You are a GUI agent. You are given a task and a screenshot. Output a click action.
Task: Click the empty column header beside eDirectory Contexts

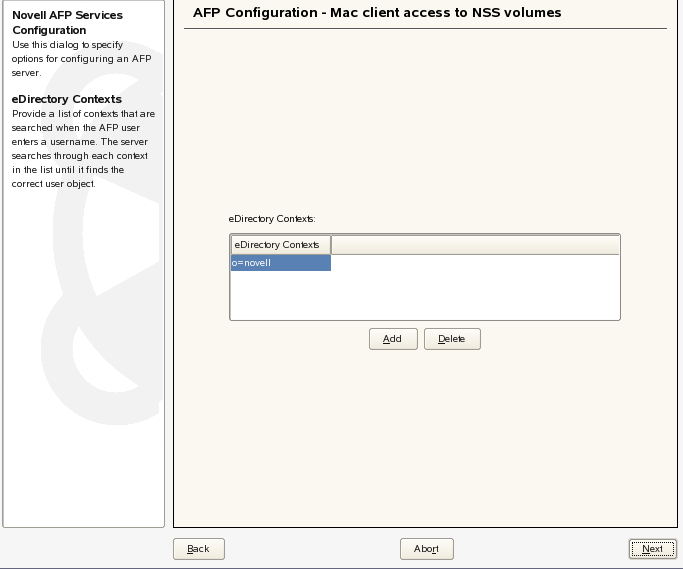click(475, 245)
